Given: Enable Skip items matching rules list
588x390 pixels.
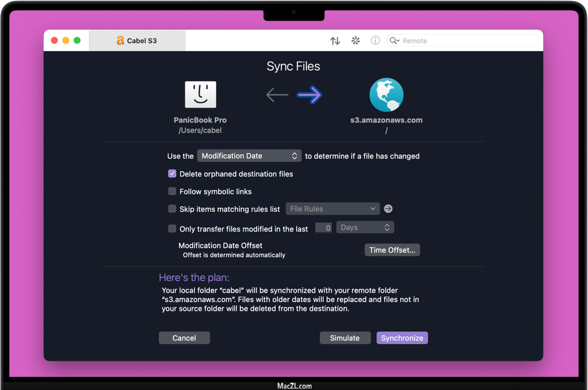Looking at the screenshot, I should [172, 209].
